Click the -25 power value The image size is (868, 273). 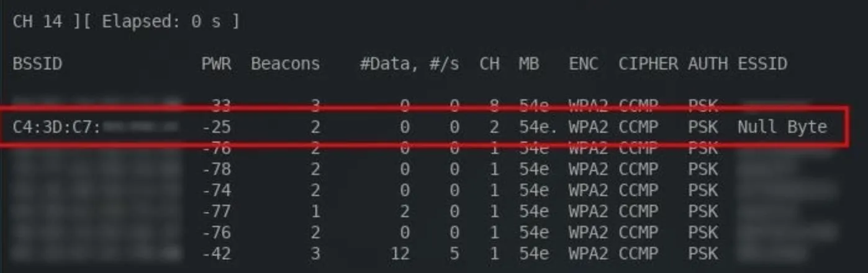(x=216, y=127)
